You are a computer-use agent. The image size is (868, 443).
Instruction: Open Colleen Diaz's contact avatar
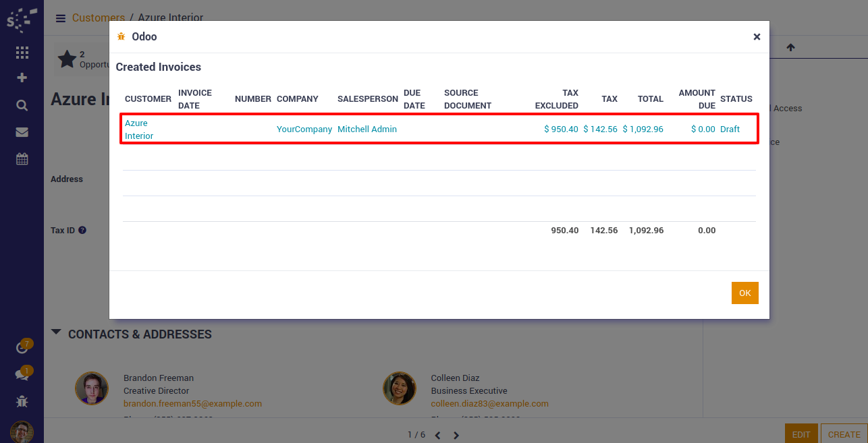pos(400,388)
